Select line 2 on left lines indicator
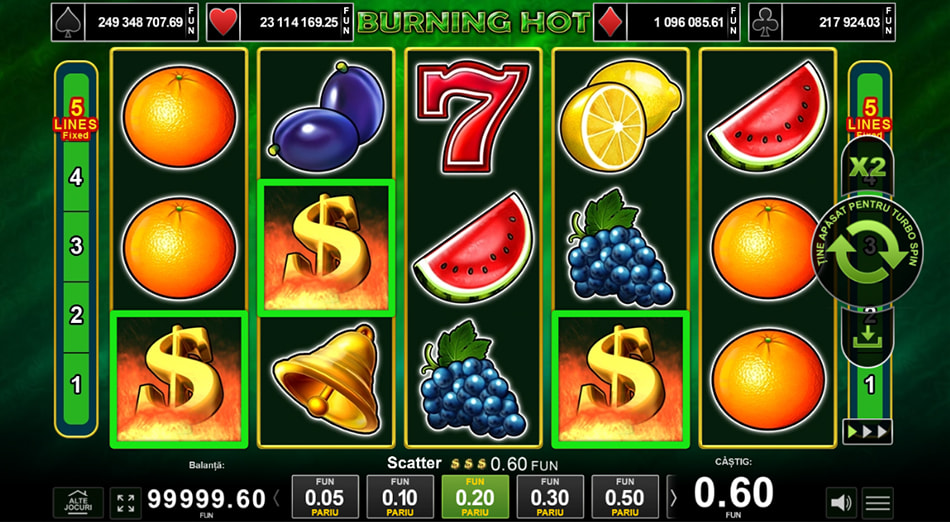This screenshot has height=522, width=950. coord(76,316)
